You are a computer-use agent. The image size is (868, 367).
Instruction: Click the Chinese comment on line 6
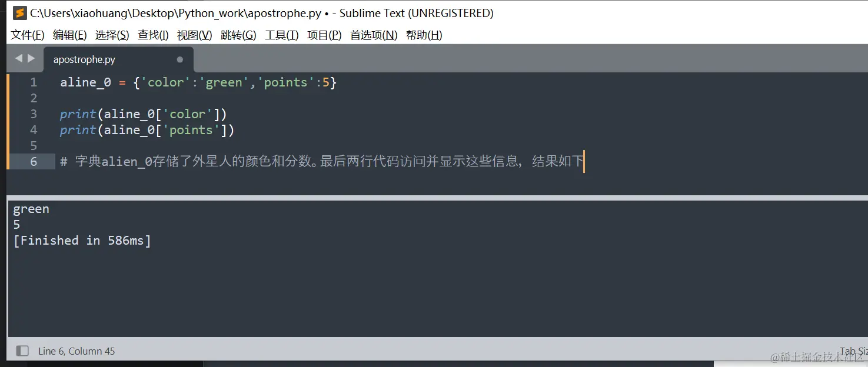tap(322, 162)
